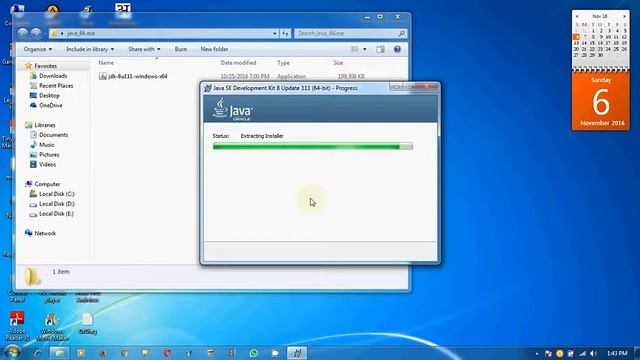This screenshot has width=640, height=360.
Task: Open the Documents library
Action: tap(49, 135)
